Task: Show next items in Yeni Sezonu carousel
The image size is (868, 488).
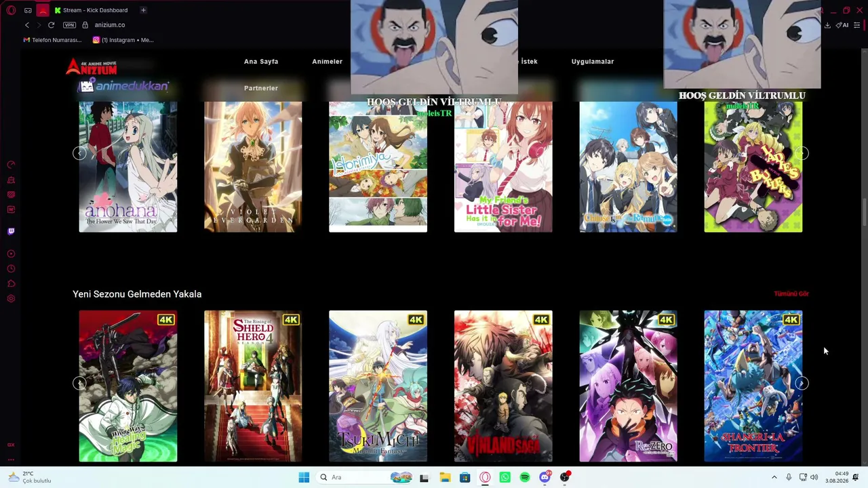Action: [802, 383]
